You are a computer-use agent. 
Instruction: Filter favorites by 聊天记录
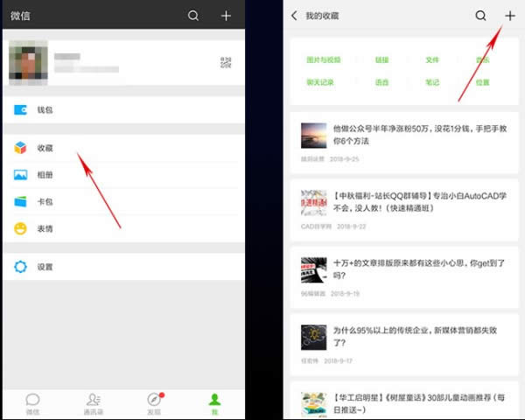click(320, 82)
